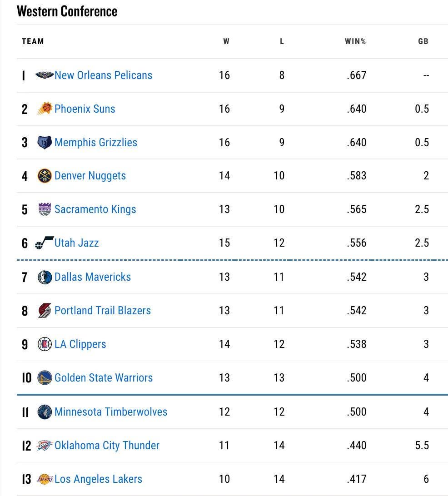Open the Minnesota Timberwolves team link
Screen dimensions: 448x496
pos(111,412)
